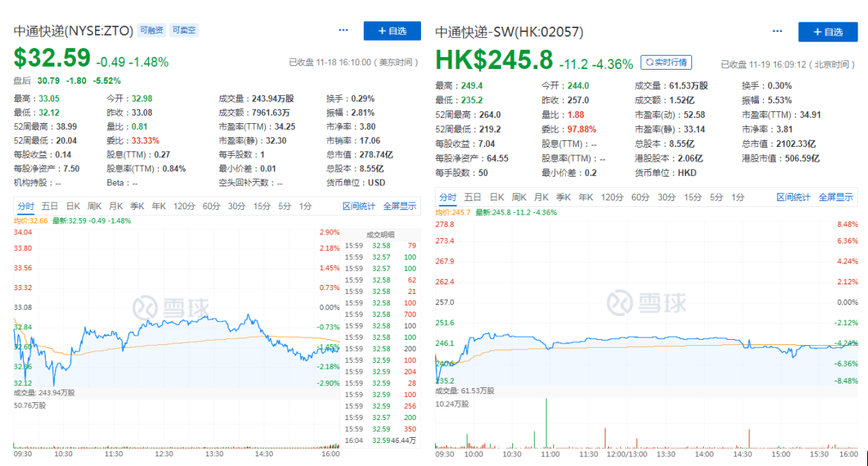Select 60分 tab in NYSE chart
Screen dimensions: 868x466
point(211,206)
